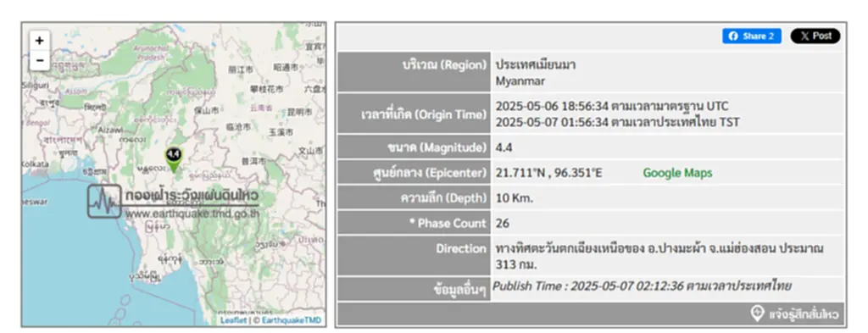
Task: Open the EarthquakeTMD attribution link
Action: [x=292, y=320]
